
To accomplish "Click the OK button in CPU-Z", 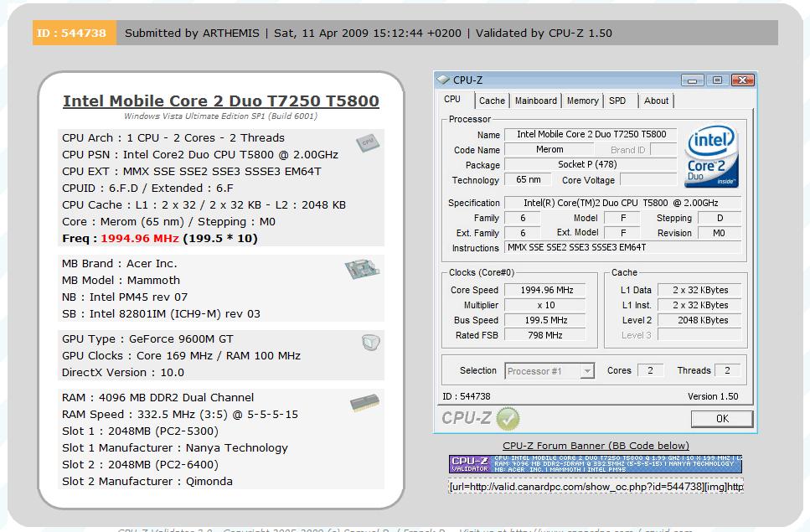I will click(x=722, y=418).
